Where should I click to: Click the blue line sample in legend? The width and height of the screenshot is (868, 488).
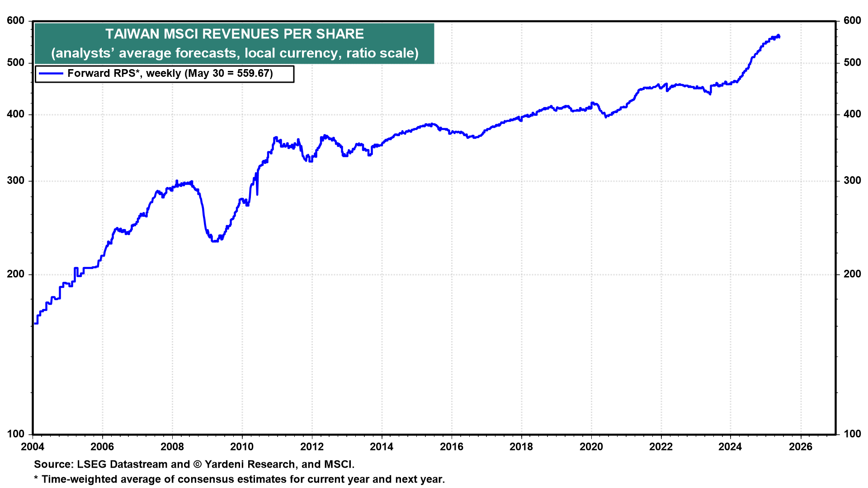click(x=51, y=73)
